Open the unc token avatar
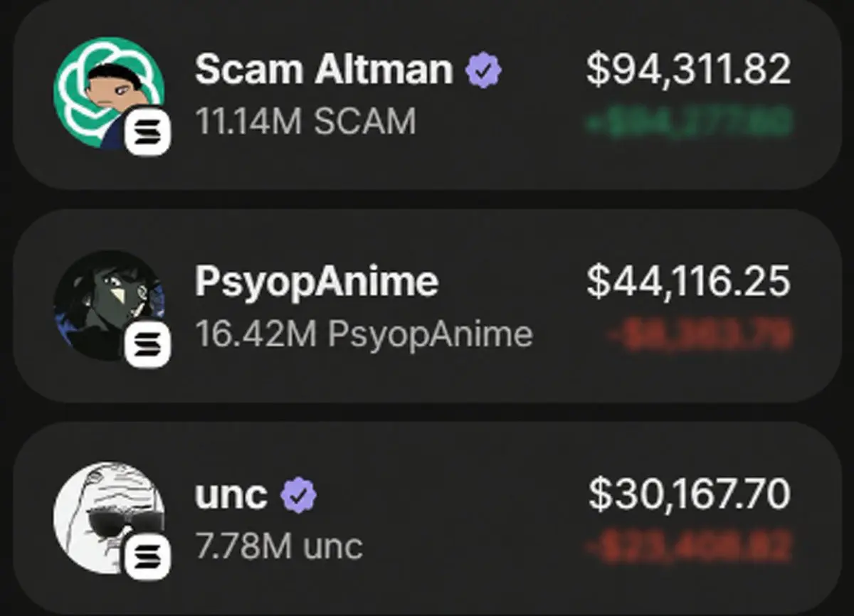This screenshot has width=854, height=616. [x=109, y=517]
